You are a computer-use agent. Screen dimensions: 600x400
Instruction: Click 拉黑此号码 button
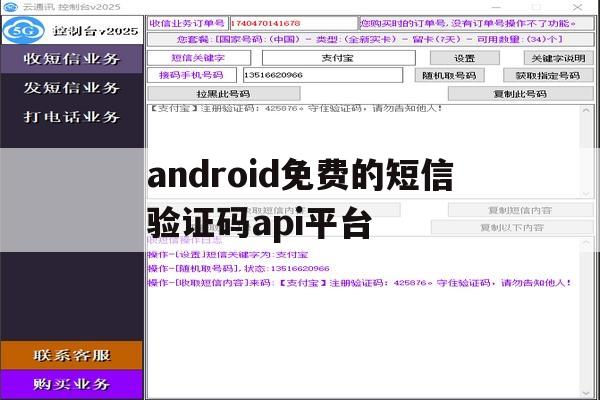click(223, 93)
